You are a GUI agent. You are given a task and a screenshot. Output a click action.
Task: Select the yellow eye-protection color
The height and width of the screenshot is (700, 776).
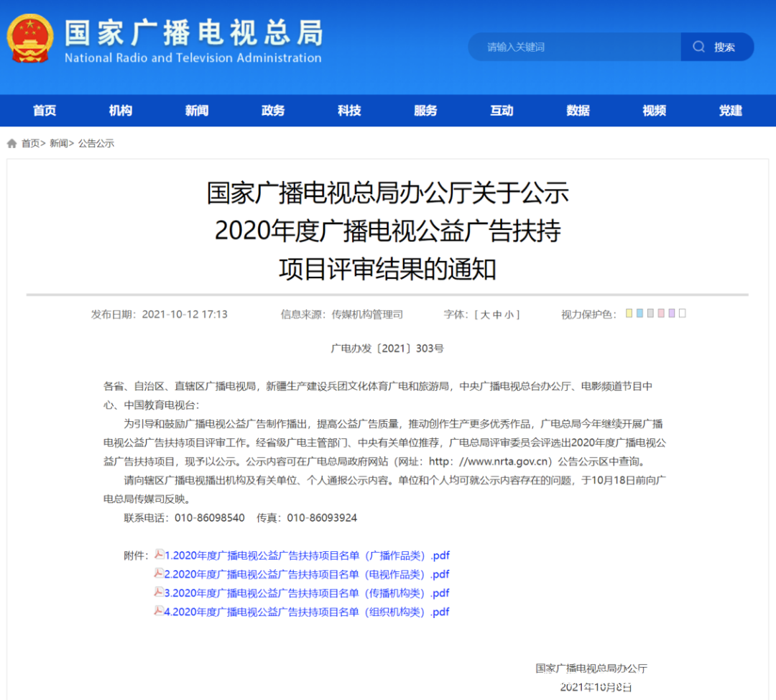(629, 313)
